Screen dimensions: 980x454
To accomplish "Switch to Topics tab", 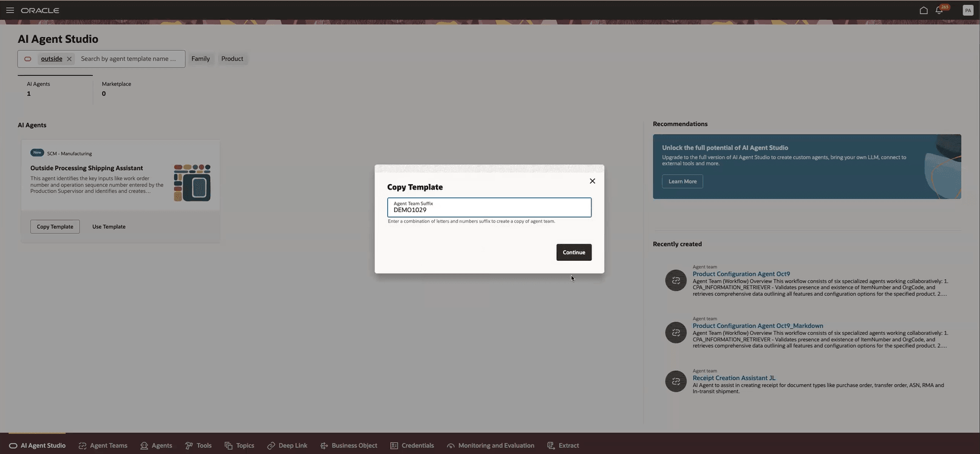I will point(239,445).
